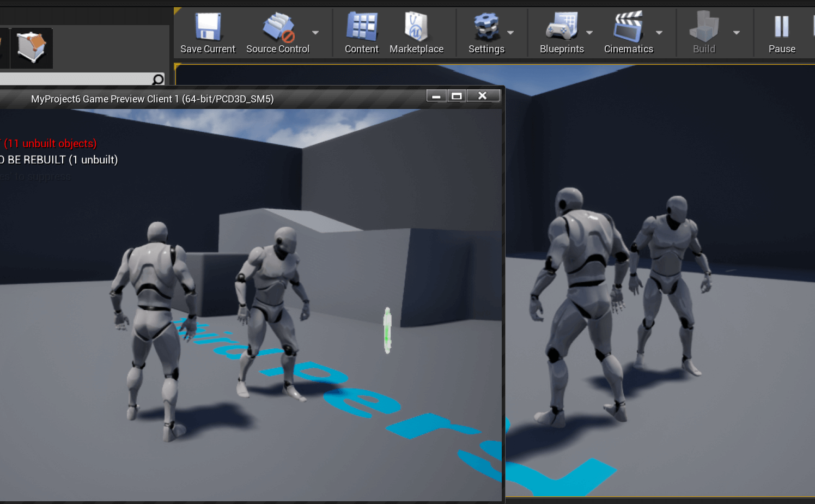Expand the Blueprints dropdown arrow
Image resolution: width=815 pixels, height=504 pixels.
tap(589, 33)
